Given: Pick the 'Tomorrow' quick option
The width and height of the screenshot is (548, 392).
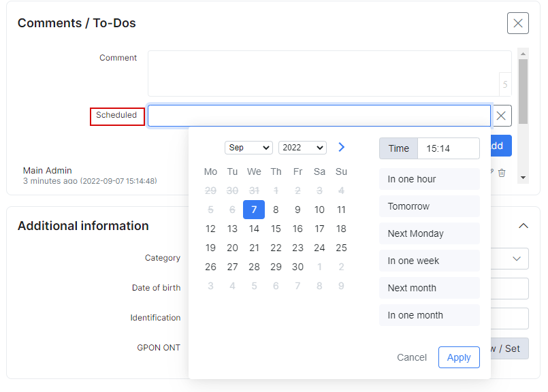Looking at the screenshot, I should click(x=429, y=206).
